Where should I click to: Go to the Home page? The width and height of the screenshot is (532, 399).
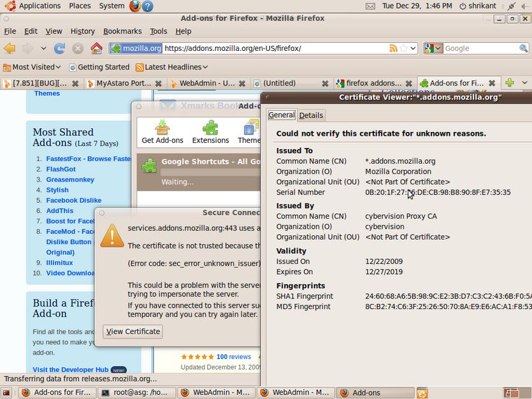(x=96, y=48)
